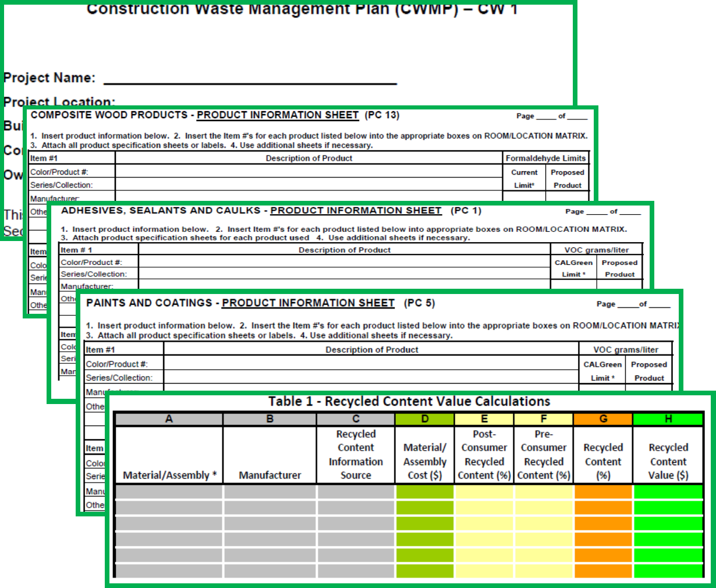Select Formaldehyde Limits column header
The image size is (716, 588).
[x=545, y=158]
